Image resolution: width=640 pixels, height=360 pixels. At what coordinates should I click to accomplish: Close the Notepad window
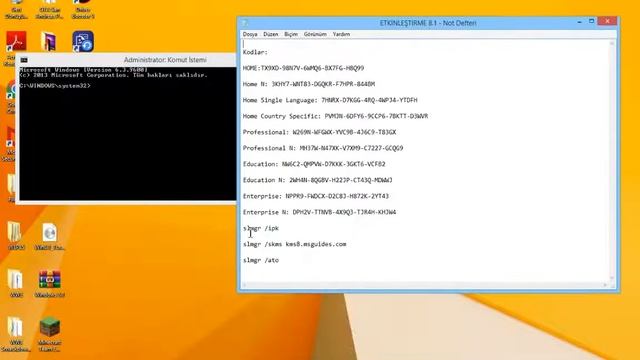coord(607,21)
